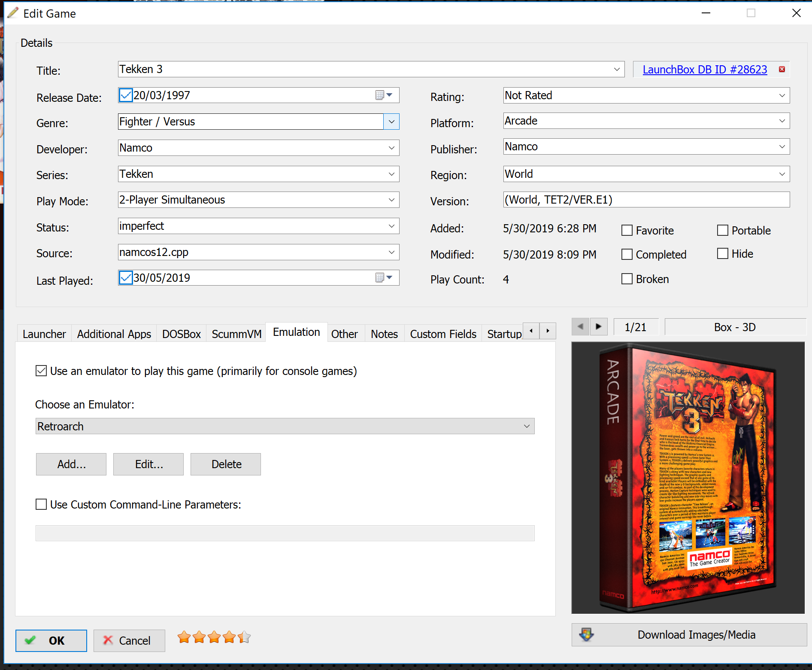
Task: Toggle 'Use an emulator to play this game'
Action: [41, 371]
